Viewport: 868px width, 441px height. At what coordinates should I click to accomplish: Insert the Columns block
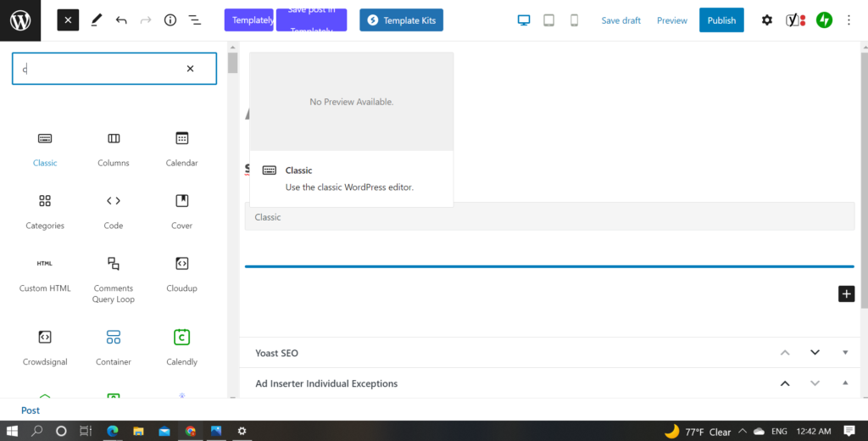114,148
